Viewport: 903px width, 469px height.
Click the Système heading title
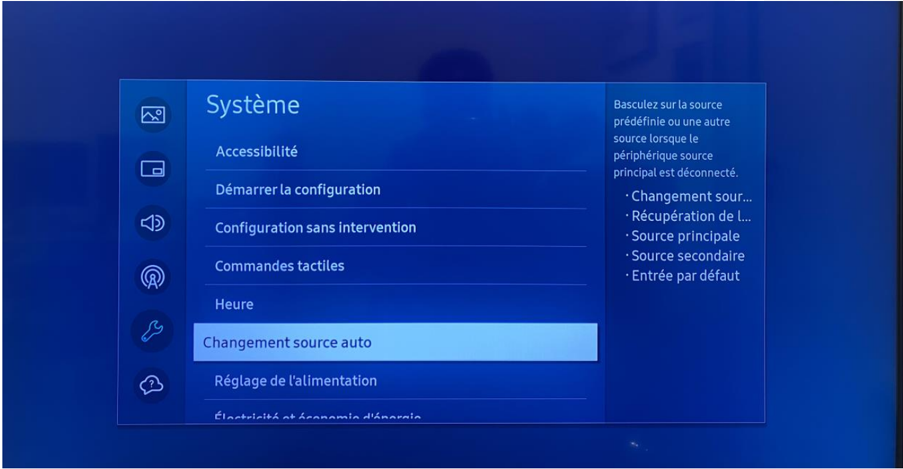[253, 105]
